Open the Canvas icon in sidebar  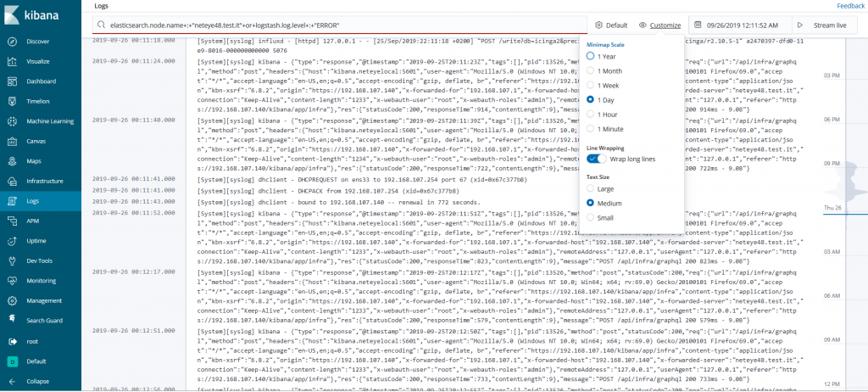pos(12,142)
